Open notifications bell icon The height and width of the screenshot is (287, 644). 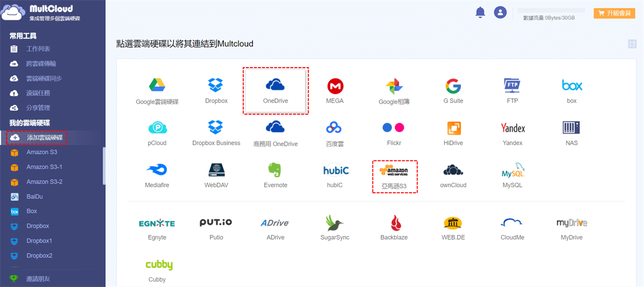point(480,12)
